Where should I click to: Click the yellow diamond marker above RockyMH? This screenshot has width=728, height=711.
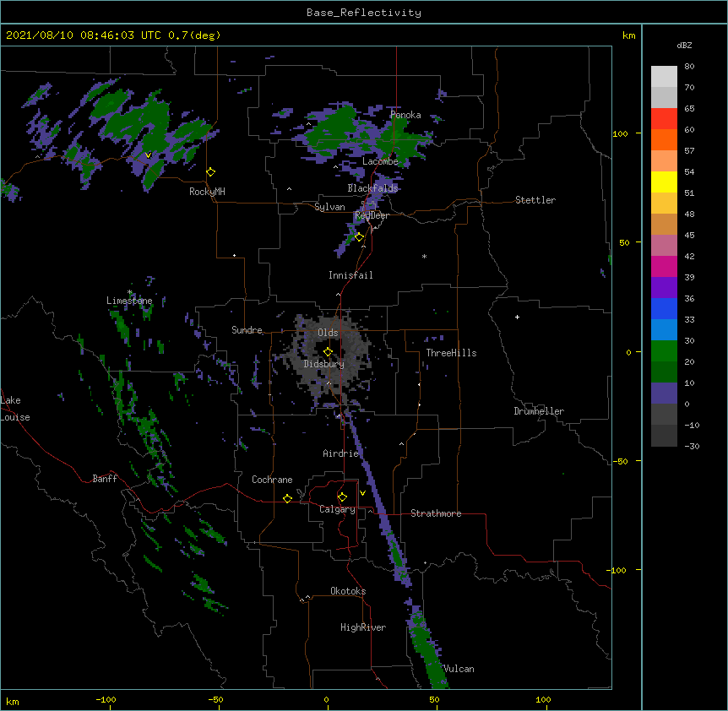point(211,172)
